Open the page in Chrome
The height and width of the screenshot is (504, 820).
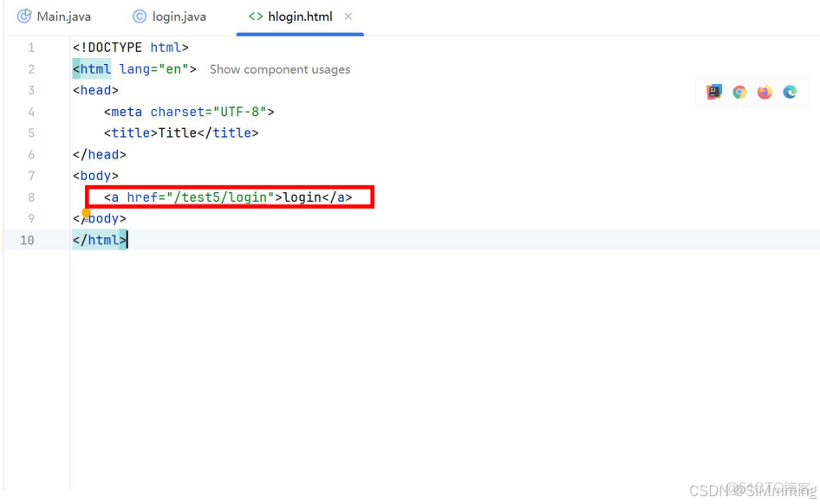point(739,92)
